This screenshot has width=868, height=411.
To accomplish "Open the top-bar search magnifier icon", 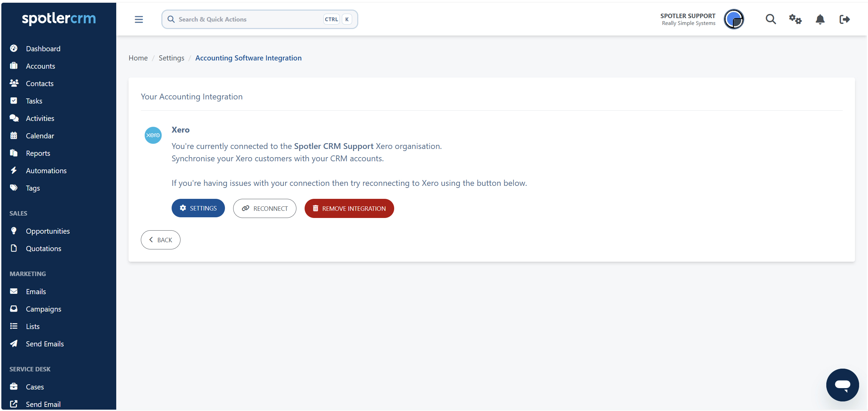I will point(771,19).
